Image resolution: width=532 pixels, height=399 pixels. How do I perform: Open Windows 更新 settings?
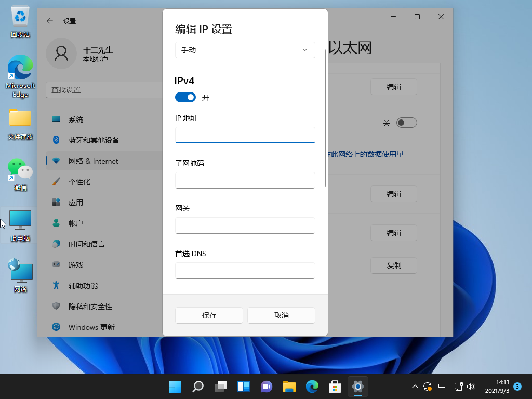click(91, 327)
